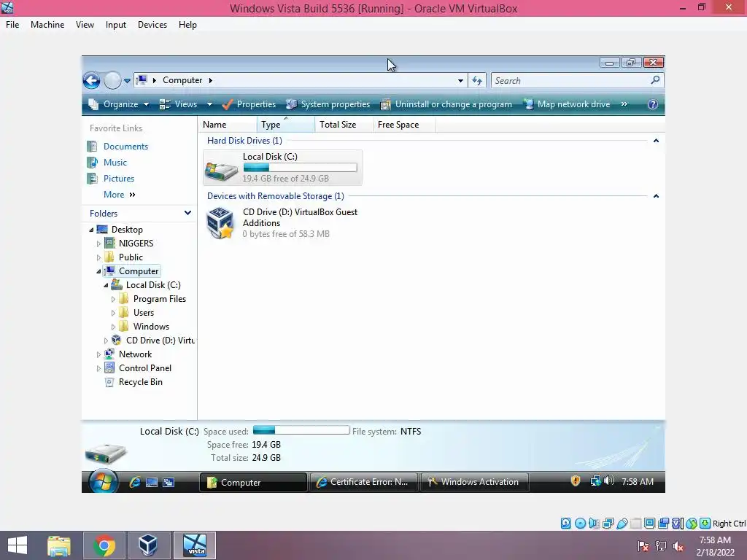Open the Vista volume speaker tray icon
Image resolution: width=747 pixels, height=560 pixels.
[609, 481]
